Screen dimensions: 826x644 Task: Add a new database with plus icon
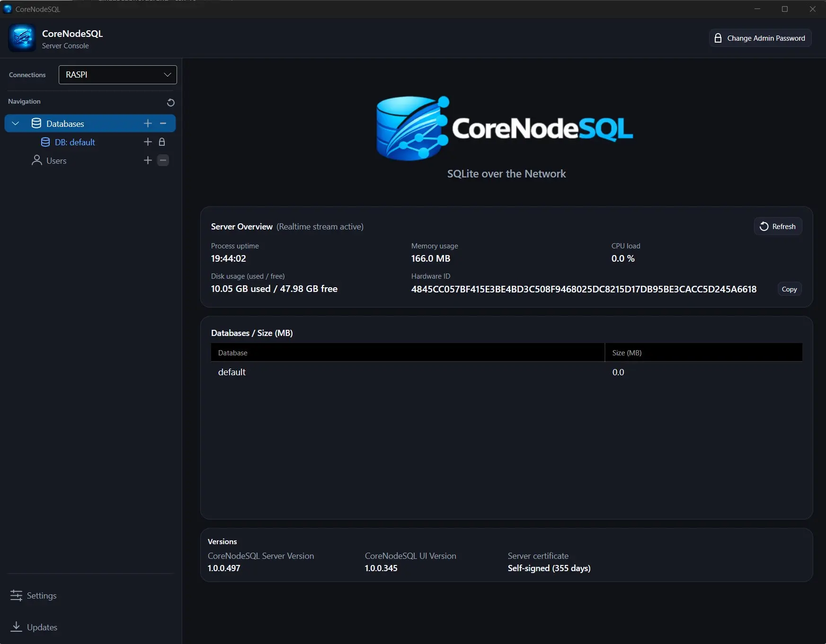pos(148,124)
